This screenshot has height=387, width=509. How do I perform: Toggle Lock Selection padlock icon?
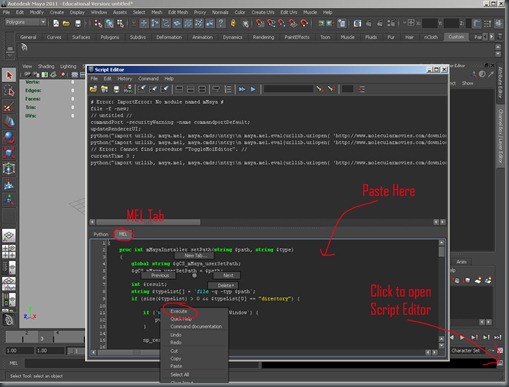(x=233, y=23)
